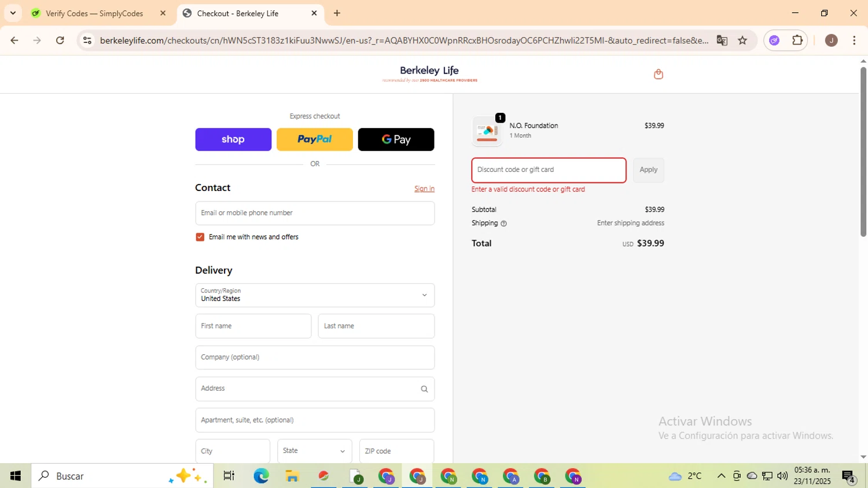Expand the Country/Region dropdown
Image resolution: width=868 pixels, height=488 pixels.
[315, 295]
